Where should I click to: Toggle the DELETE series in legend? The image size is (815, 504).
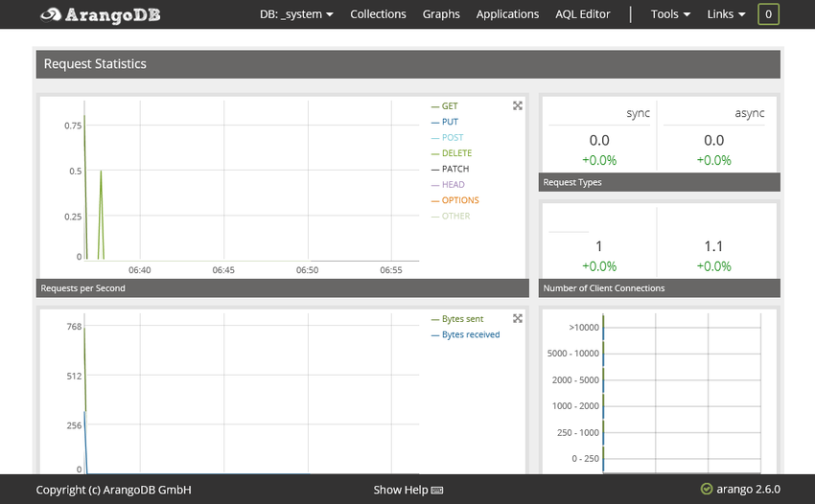(x=452, y=152)
